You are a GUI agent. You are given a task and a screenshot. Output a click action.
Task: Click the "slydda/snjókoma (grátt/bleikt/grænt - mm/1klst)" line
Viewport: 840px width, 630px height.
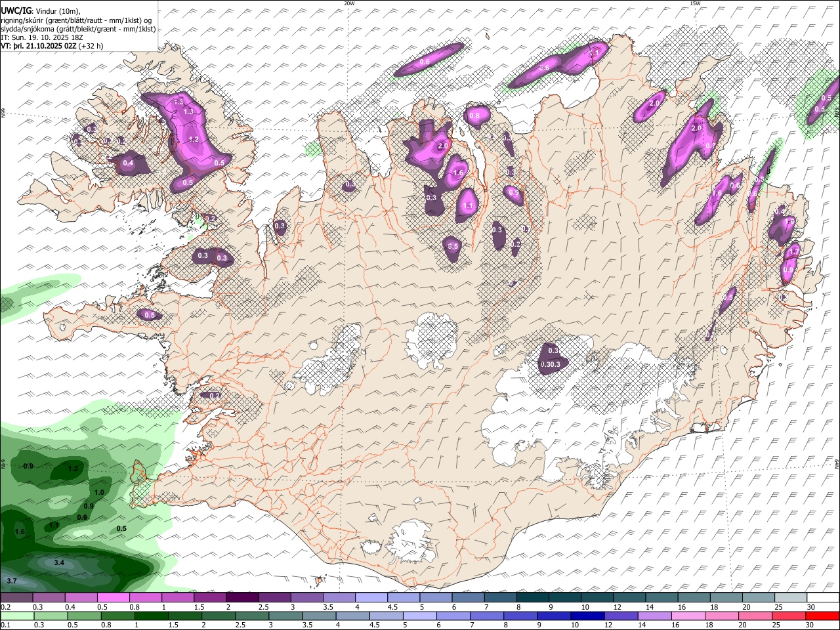click(x=78, y=29)
